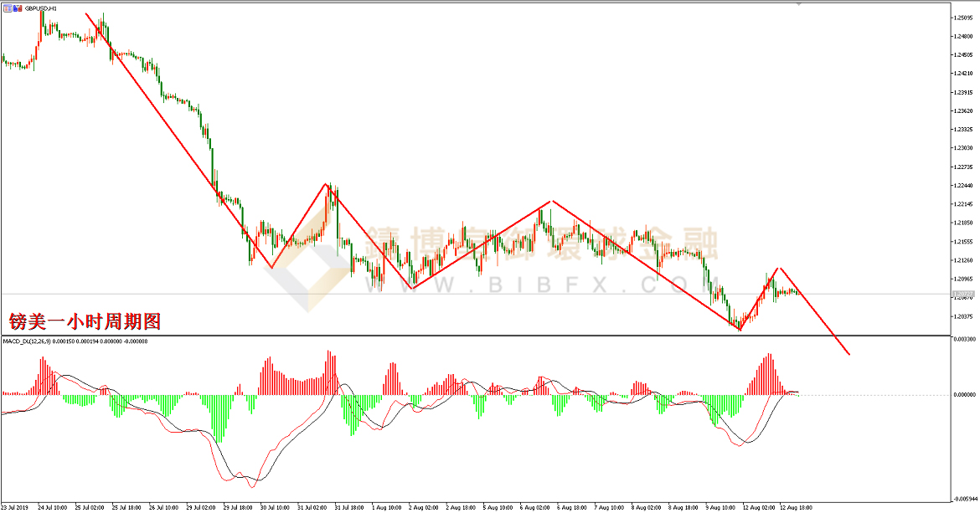The image size is (980, 513).
Task: Click the 1.25095 price level on the axis
Action: pyautogui.click(x=963, y=17)
